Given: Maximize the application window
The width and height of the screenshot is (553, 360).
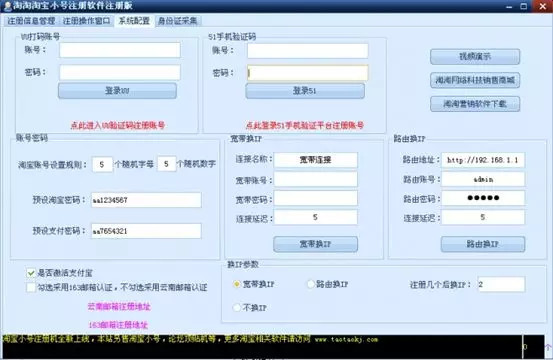Looking at the screenshot, I should pos(524,6).
